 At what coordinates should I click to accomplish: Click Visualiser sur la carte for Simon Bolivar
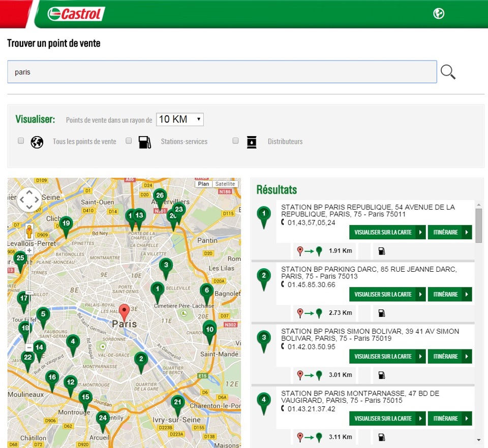click(x=387, y=356)
